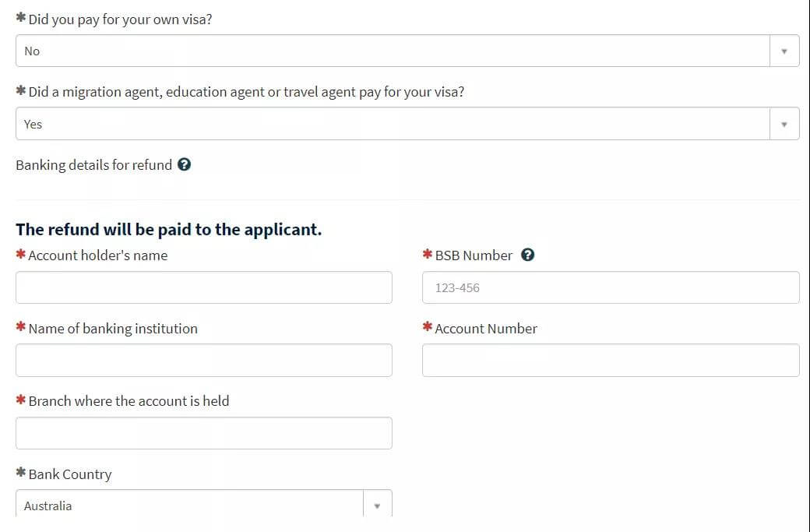This screenshot has width=810, height=532.
Task: Open the agent-paid visa dropdown arrow showing Yes
Action: (784, 124)
